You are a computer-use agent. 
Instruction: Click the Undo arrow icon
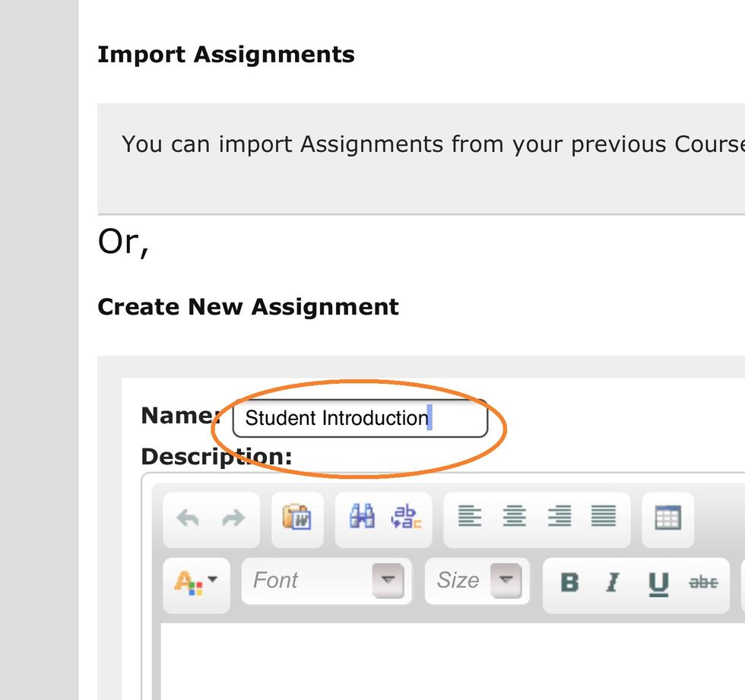click(188, 518)
